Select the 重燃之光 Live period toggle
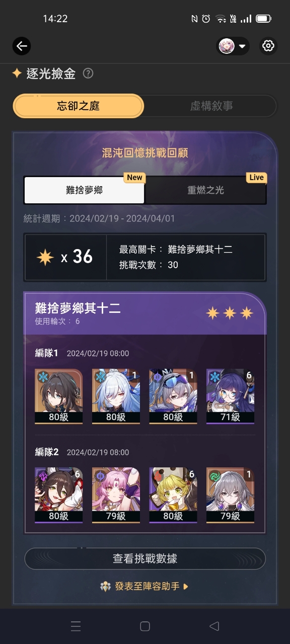The image size is (290, 644). click(x=205, y=190)
